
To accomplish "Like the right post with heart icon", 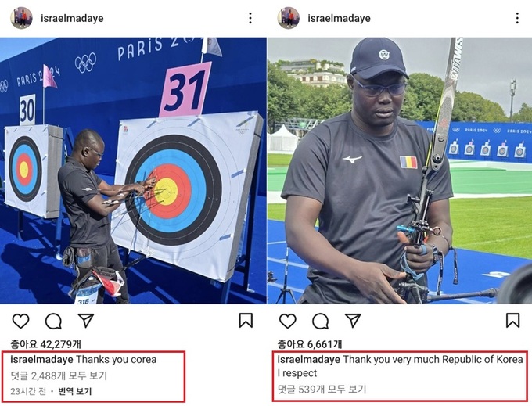I will [x=288, y=321].
